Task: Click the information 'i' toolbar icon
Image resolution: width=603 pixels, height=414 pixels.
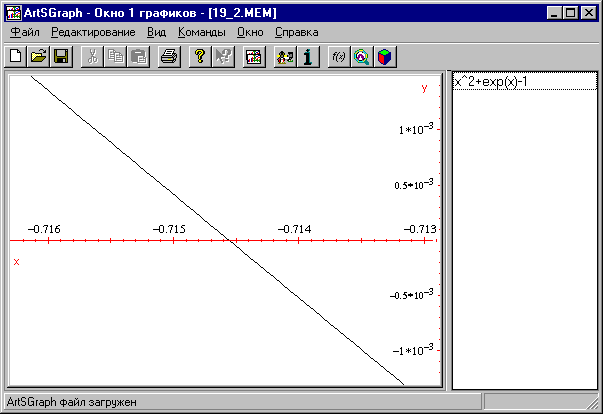Action: [308, 57]
